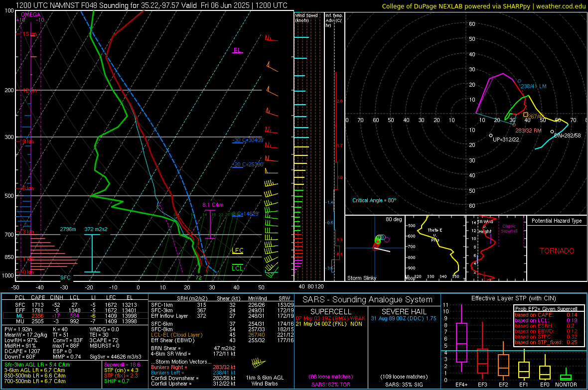Viewport: 588px width, 390px height.
Task: Click the SARS: 35% SIG result
Action: 404,385
